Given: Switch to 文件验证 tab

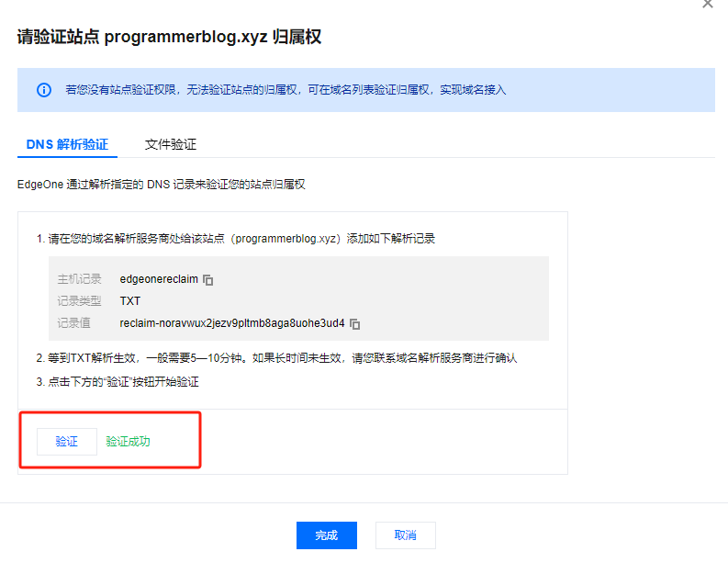Looking at the screenshot, I should (x=171, y=144).
